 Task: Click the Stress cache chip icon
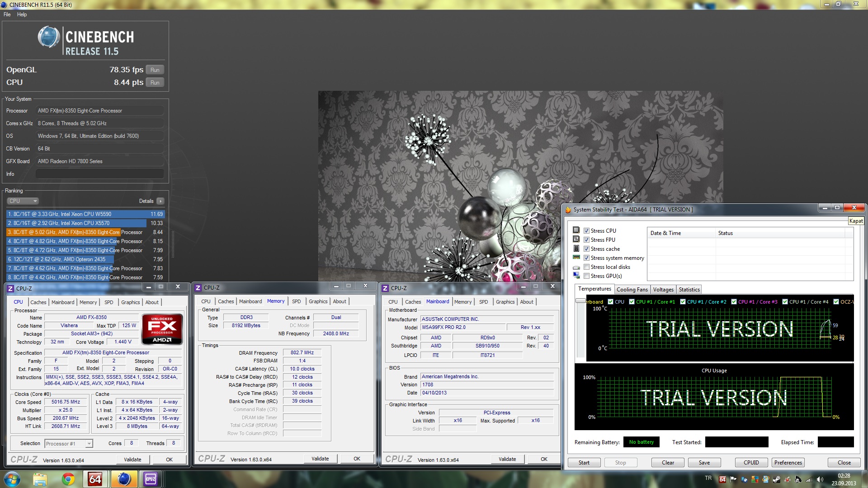[x=576, y=248]
